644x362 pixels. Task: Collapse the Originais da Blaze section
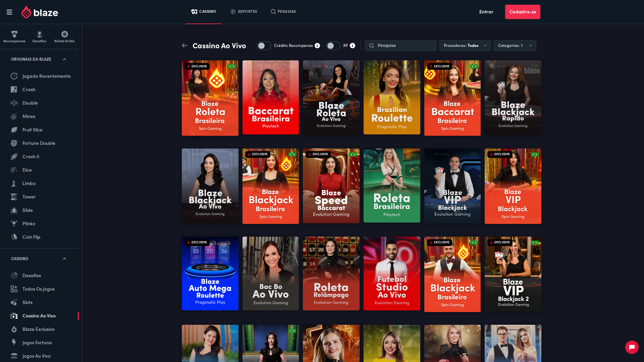65,59
